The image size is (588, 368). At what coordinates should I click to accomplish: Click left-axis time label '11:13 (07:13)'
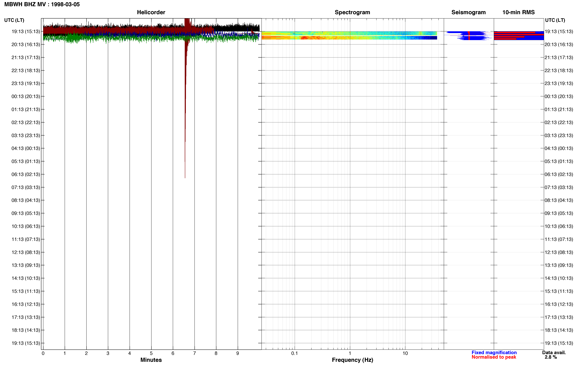pyautogui.click(x=26, y=239)
